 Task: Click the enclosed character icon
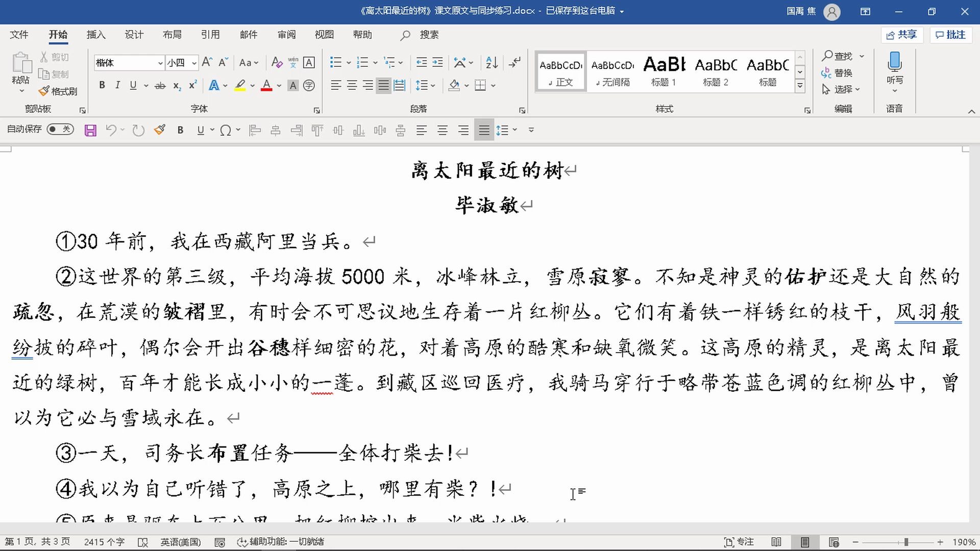pyautogui.click(x=309, y=86)
